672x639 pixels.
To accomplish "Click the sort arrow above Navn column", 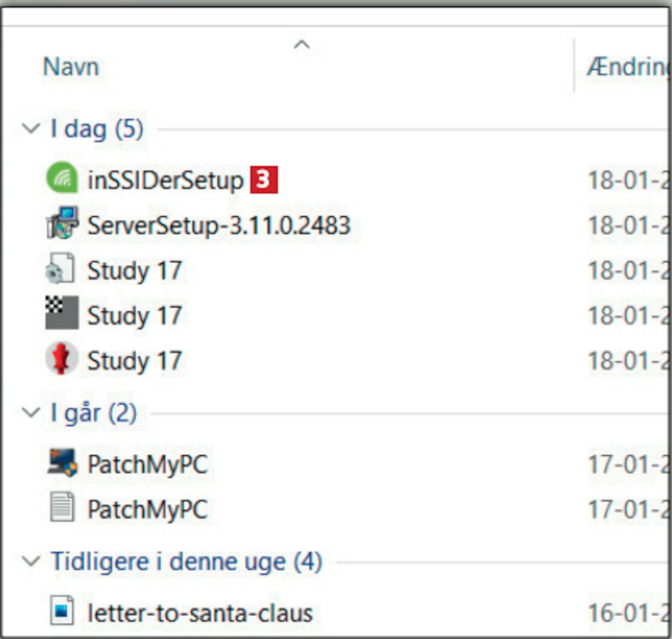I will [302, 44].
